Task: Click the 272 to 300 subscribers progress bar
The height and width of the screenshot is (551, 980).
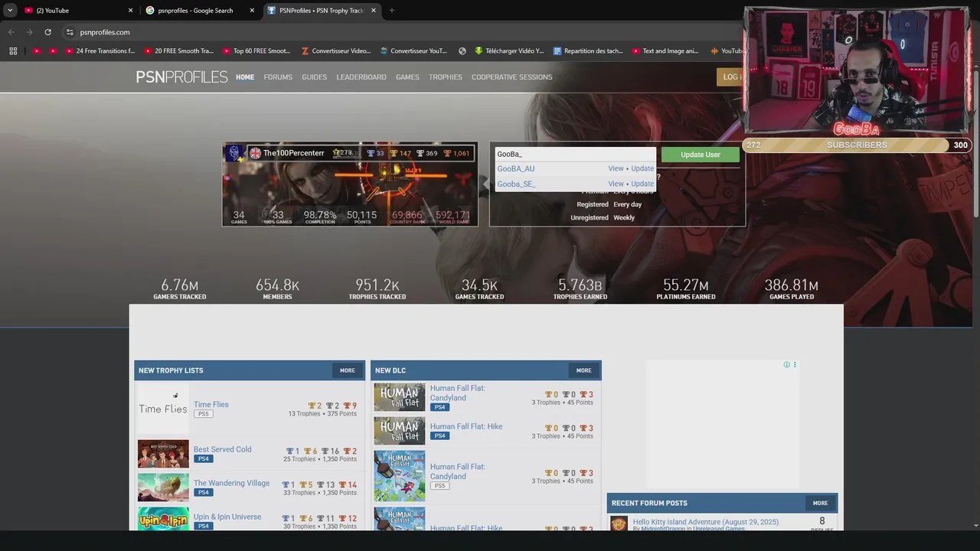Action: 857,145
